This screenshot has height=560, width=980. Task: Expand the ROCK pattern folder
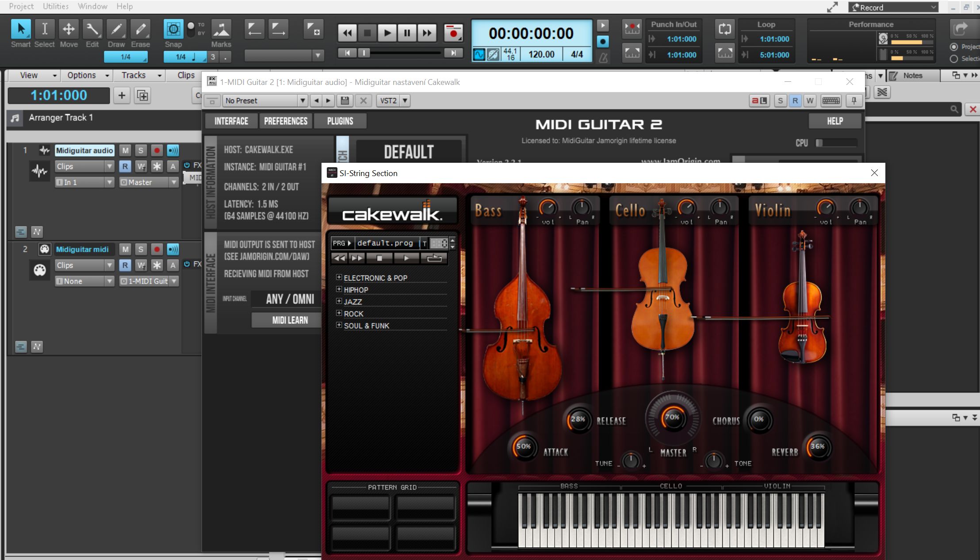pyautogui.click(x=339, y=313)
